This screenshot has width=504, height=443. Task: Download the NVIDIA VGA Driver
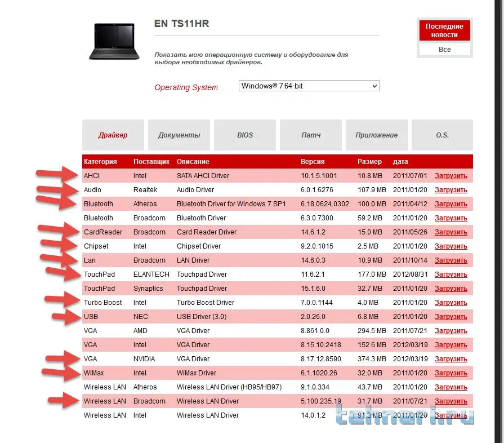(x=451, y=359)
